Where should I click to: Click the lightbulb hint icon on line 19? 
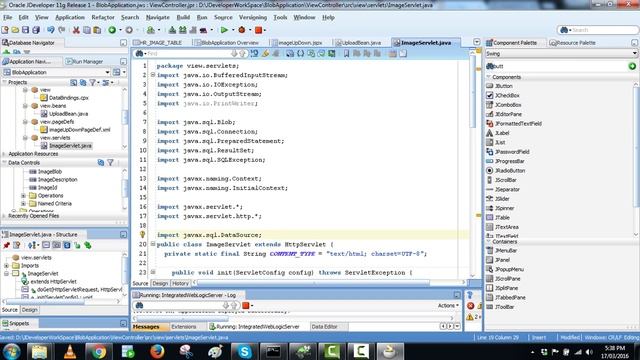tap(142, 235)
